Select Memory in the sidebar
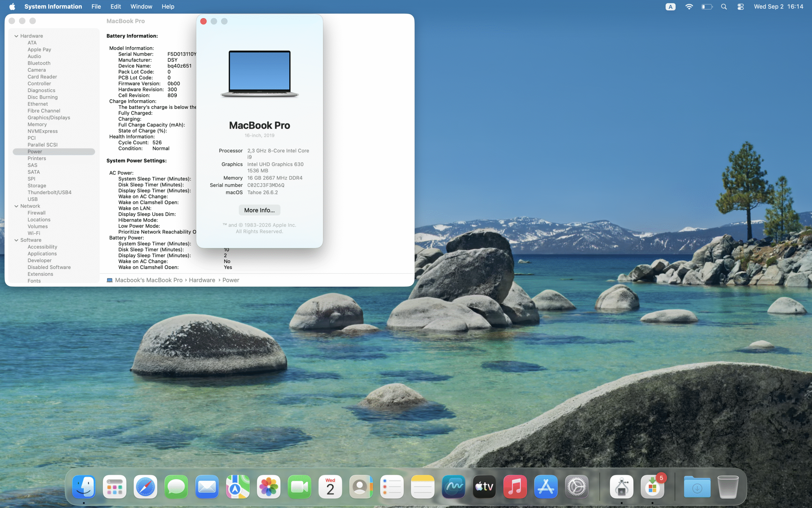This screenshot has height=508, width=812. pyautogui.click(x=37, y=124)
